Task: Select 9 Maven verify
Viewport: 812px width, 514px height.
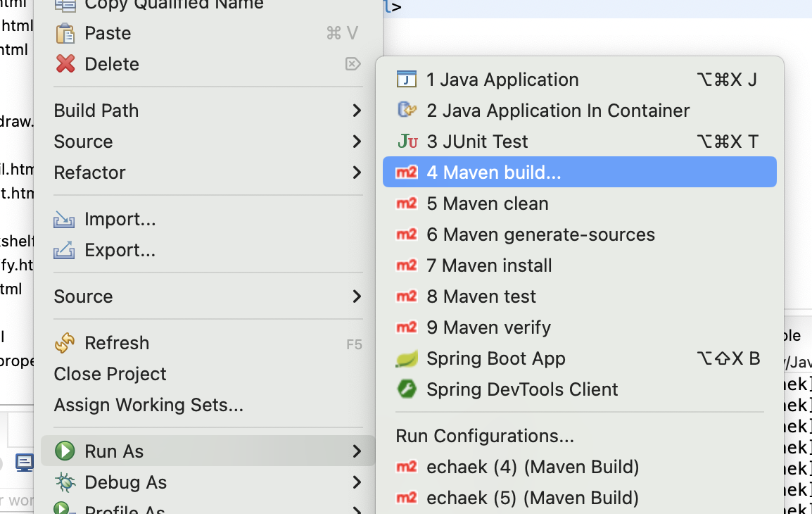Action: pyautogui.click(x=580, y=327)
